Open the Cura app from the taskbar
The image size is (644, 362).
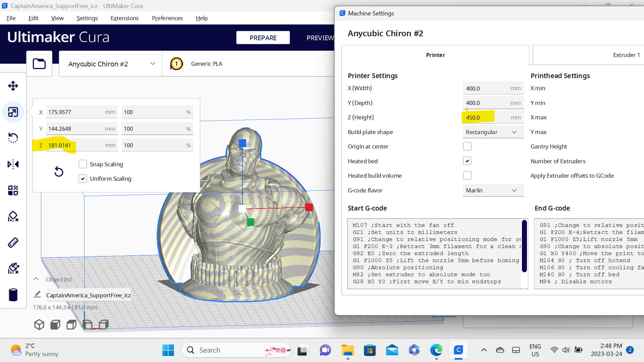tap(458, 350)
